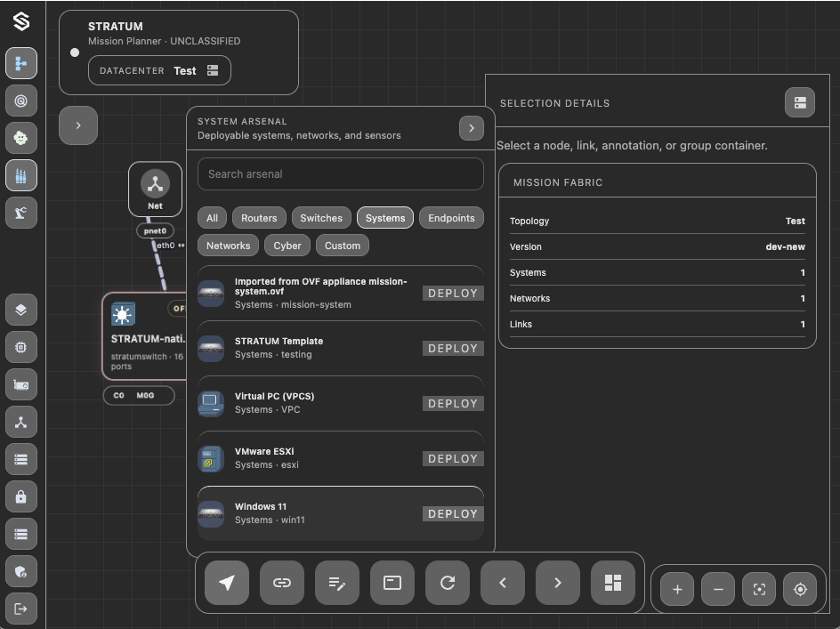
Task: Open the CPU chip sidebar icon
Action: pos(20,347)
